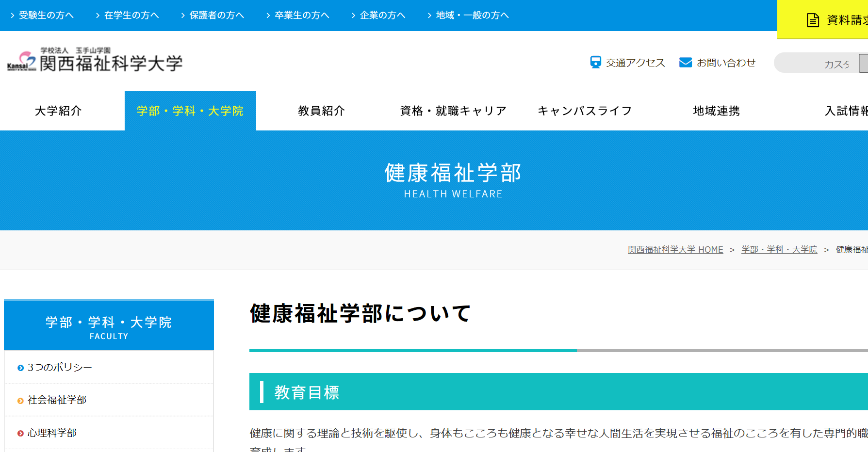Click the chevron before 地域・一般の方へ
Image resolution: width=868 pixels, height=452 pixels.
(x=429, y=16)
